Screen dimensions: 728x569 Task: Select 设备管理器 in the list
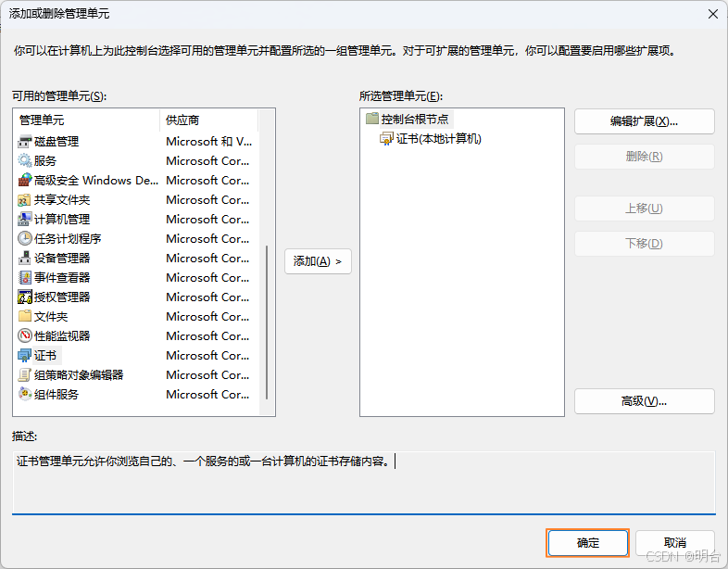(x=62, y=259)
